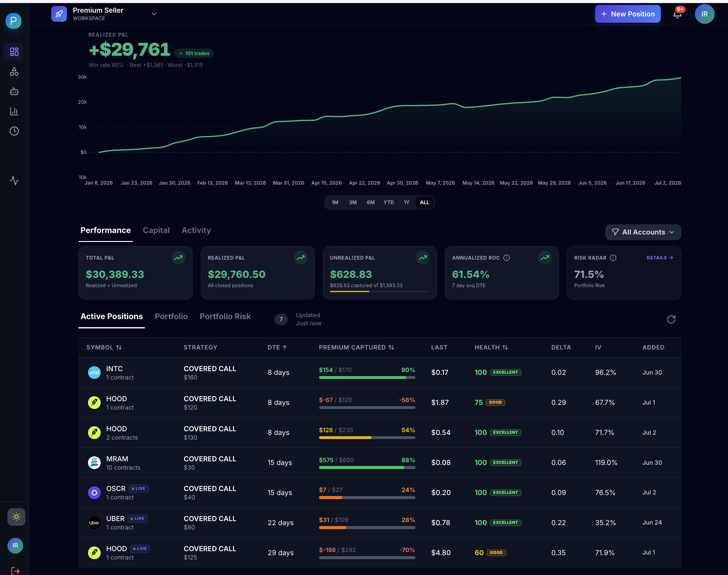Click the LIVE badge on the HOOD $125 row
Image resolution: width=728 pixels, height=575 pixels.
(140, 548)
